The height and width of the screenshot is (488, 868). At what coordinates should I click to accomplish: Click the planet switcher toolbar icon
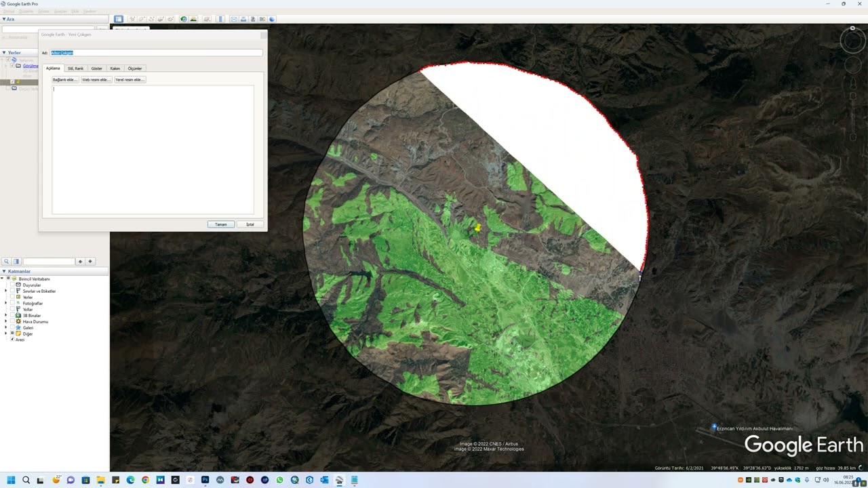point(207,19)
